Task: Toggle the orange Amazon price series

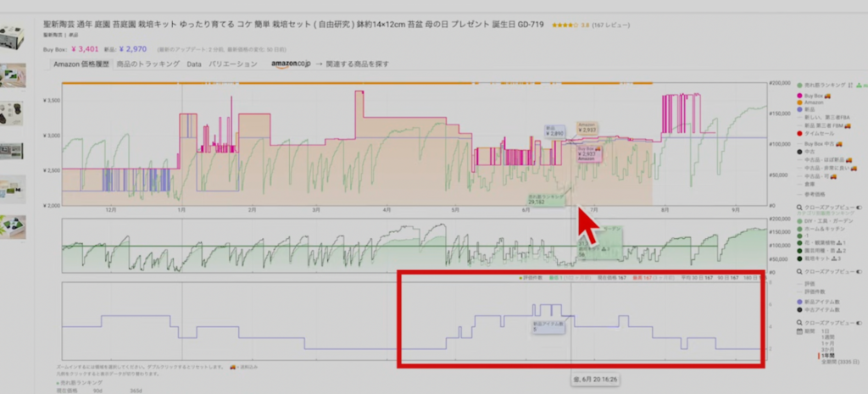Action: [800, 103]
